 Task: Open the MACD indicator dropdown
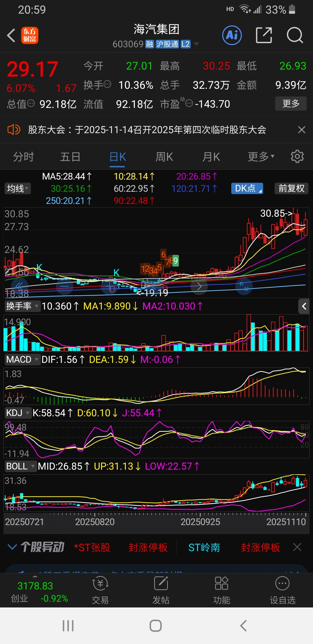click(x=22, y=359)
